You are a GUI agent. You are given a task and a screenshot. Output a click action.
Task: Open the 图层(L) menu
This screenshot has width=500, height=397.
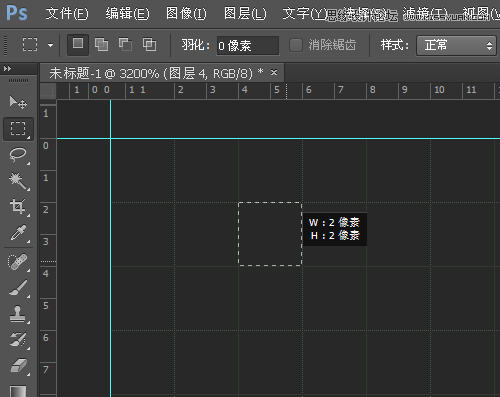[245, 14]
